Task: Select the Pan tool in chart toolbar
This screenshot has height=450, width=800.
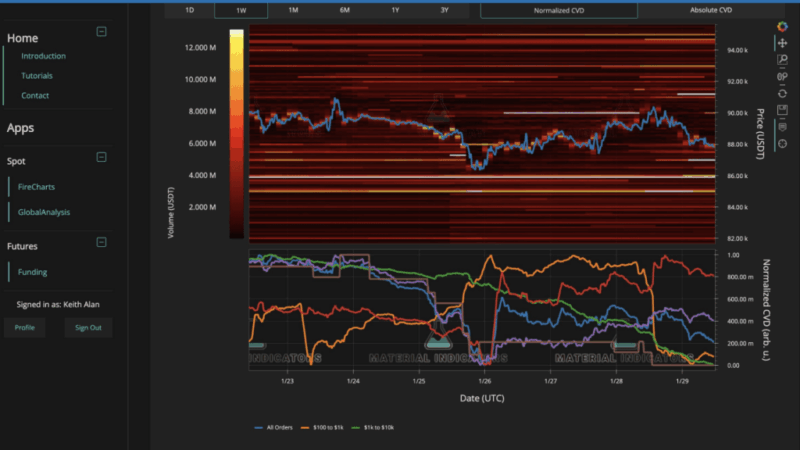Action: tap(782, 43)
